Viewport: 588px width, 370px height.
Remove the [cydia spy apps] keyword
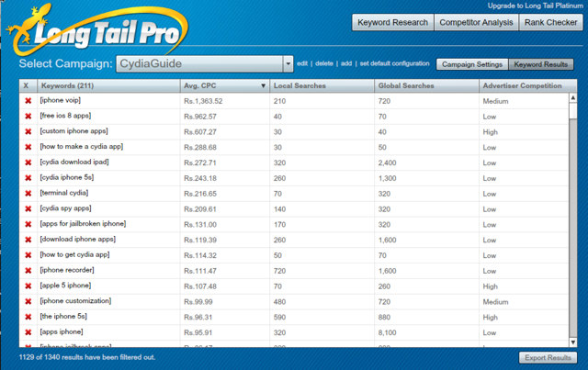[28, 208]
